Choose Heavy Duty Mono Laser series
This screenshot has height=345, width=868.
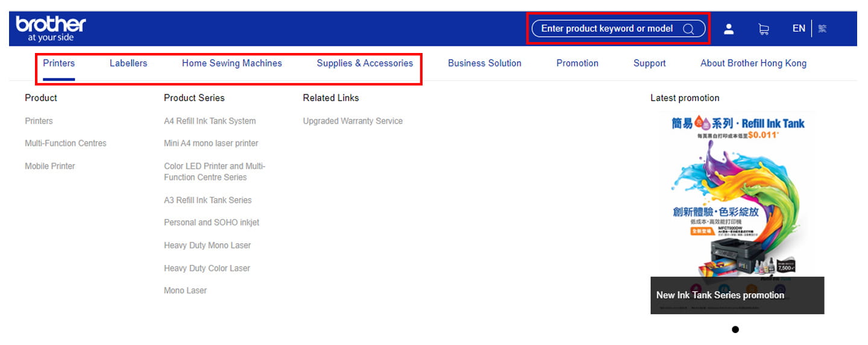point(207,246)
